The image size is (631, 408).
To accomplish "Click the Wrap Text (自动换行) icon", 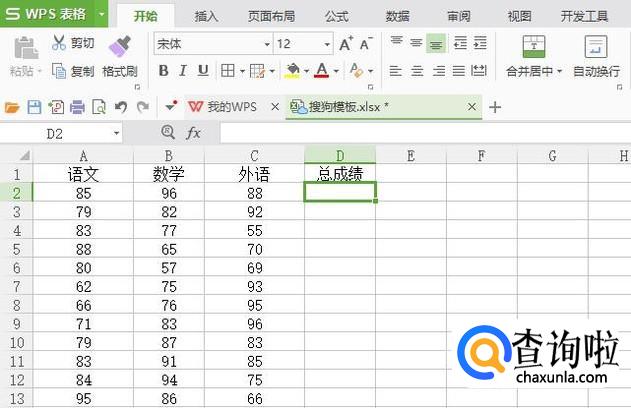I will pos(596,46).
